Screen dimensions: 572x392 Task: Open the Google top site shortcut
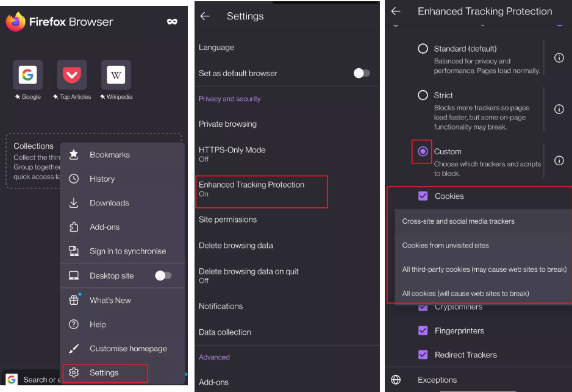(27, 75)
